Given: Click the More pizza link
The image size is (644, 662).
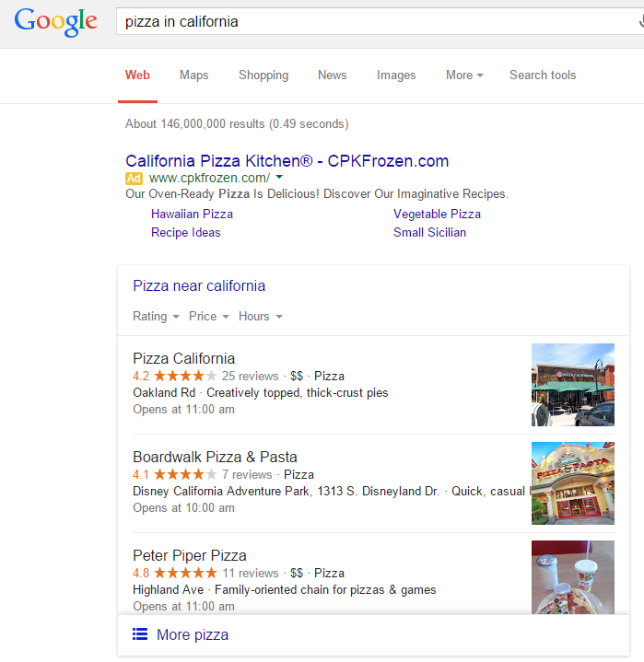Looking at the screenshot, I should pyautogui.click(x=193, y=634).
